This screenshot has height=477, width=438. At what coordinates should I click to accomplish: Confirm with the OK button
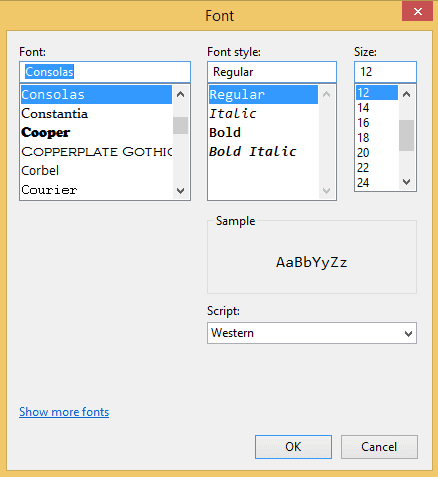coord(293,447)
